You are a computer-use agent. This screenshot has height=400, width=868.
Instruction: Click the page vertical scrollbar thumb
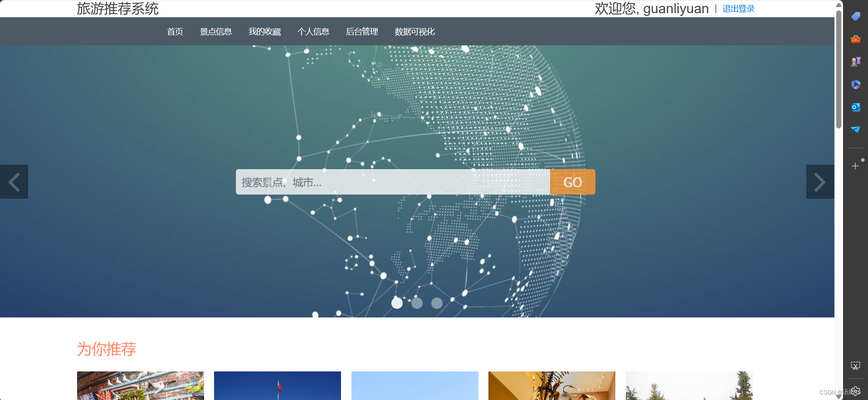(839, 69)
